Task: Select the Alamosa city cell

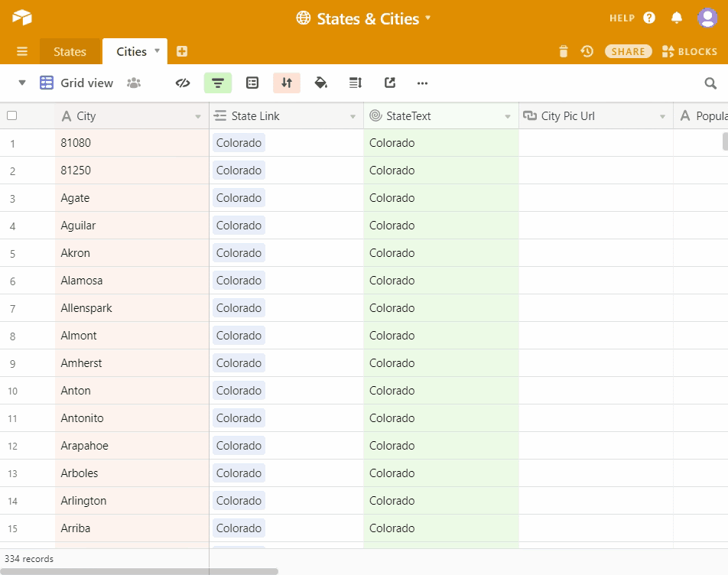Action: pyautogui.click(x=132, y=281)
